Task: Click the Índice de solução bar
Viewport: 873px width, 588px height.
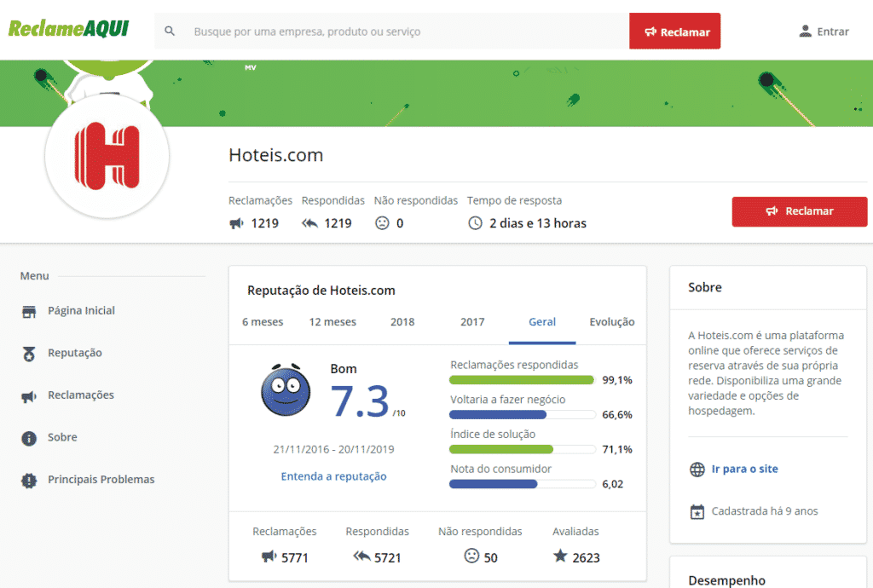Action: pyautogui.click(x=523, y=449)
